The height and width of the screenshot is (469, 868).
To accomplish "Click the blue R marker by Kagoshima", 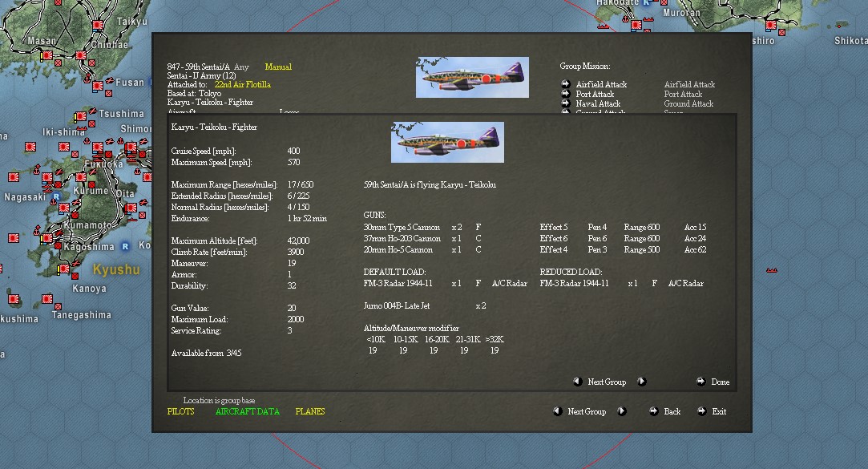I will click(x=125, y=246).
